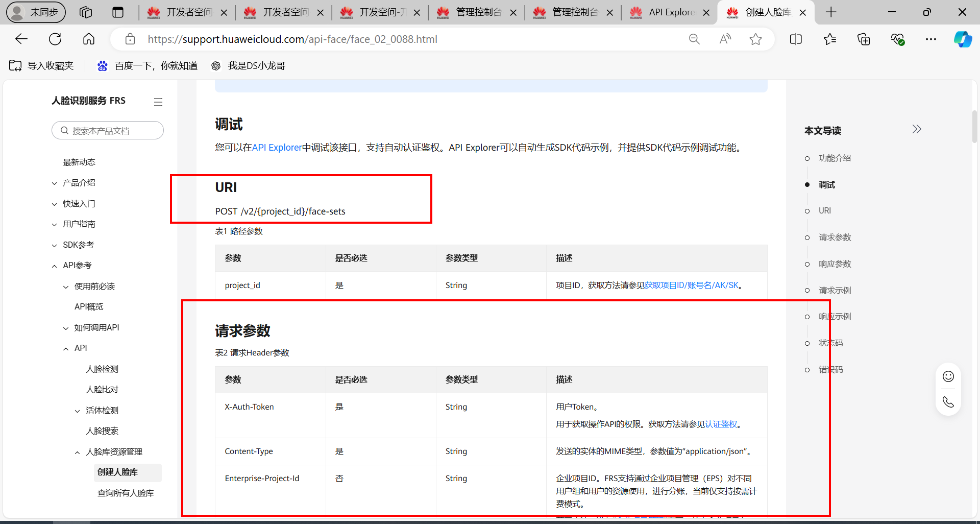Select 查询所有人脸库 in sidebar
The image size is (980, 524).
tap(126, 493)
